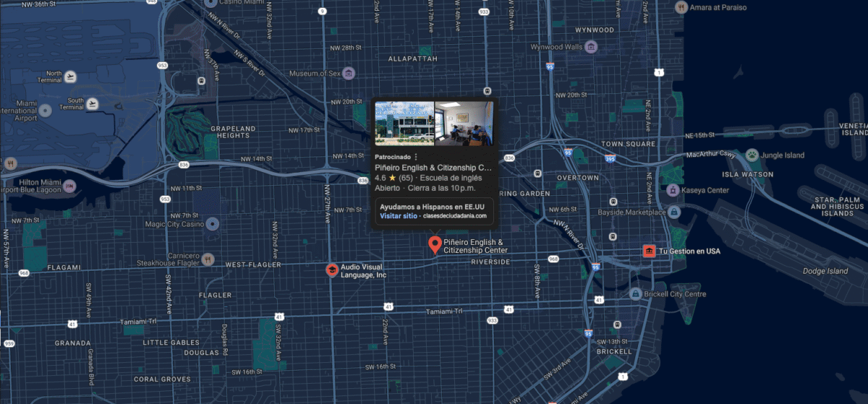Image resolution: width=868 pixels, height=404 pixels.
Task: Open the classroom interior photo thumbnail
Action: (x=464, y=124)
